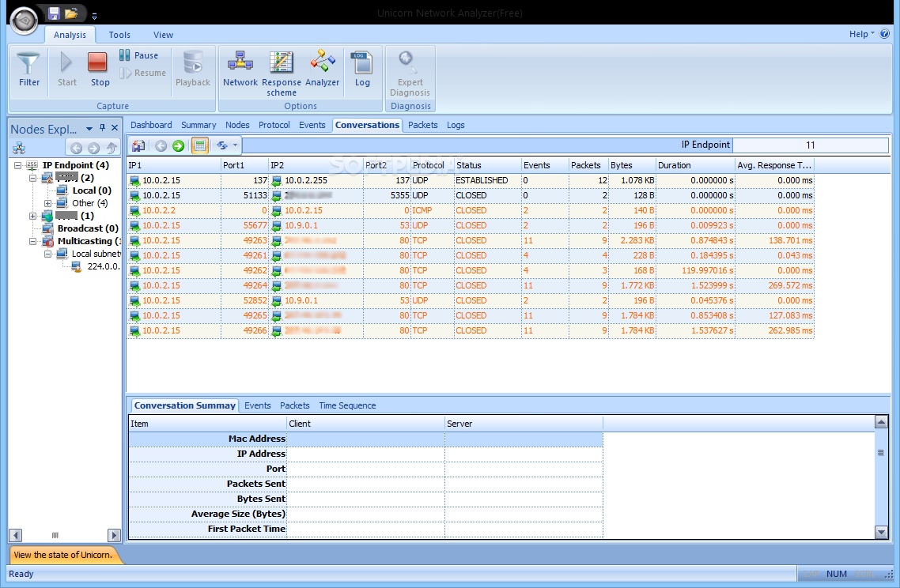900x588 pixels.
Task: Sort by the Duration column header
Action: [696, 165]
